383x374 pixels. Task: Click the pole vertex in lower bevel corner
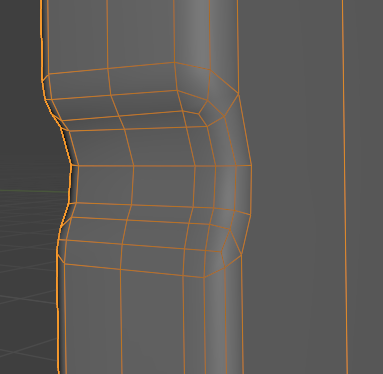230,229
